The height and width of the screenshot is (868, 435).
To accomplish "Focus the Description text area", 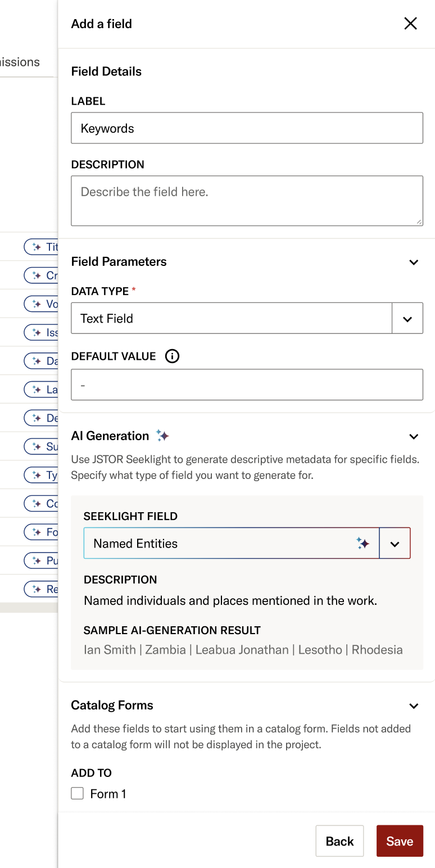I will [x=247, y=201].
